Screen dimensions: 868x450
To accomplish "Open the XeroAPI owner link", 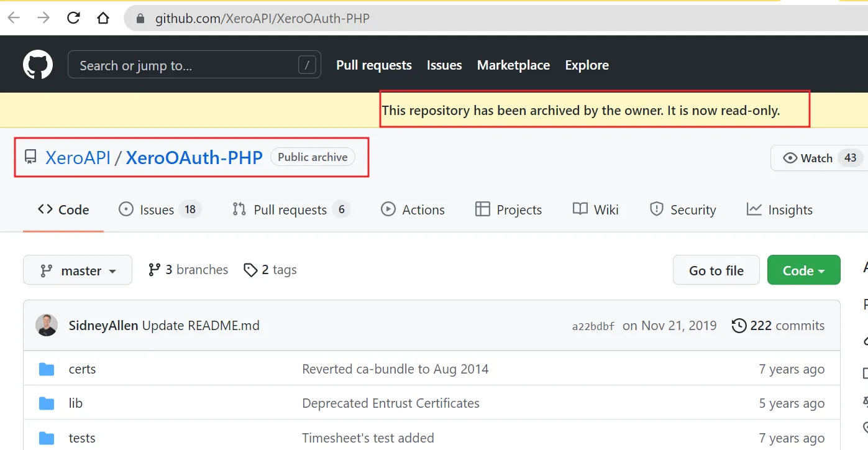I will (78, 157).
